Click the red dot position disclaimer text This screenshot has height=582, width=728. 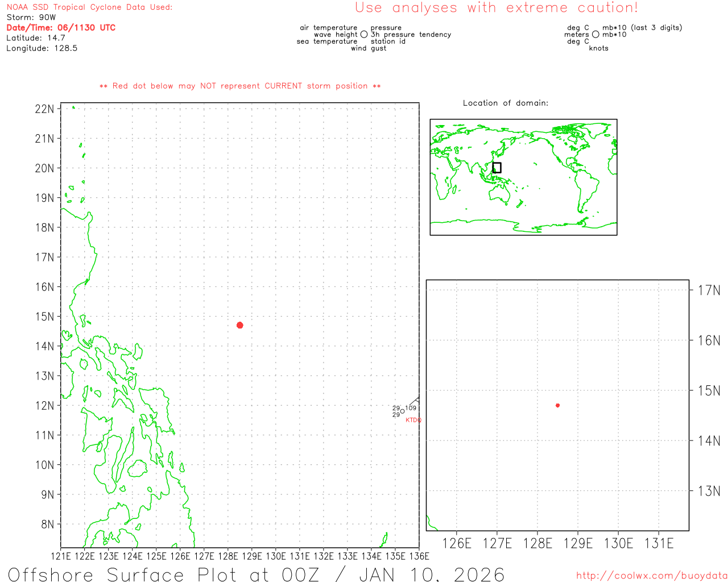pyautogui.click(x=240, y=86)
